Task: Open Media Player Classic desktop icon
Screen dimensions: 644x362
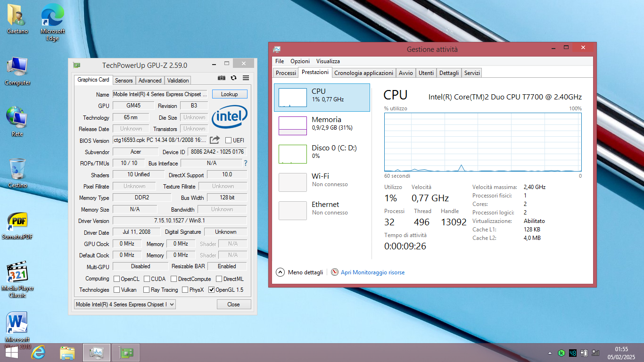Action: click(17, 276)
